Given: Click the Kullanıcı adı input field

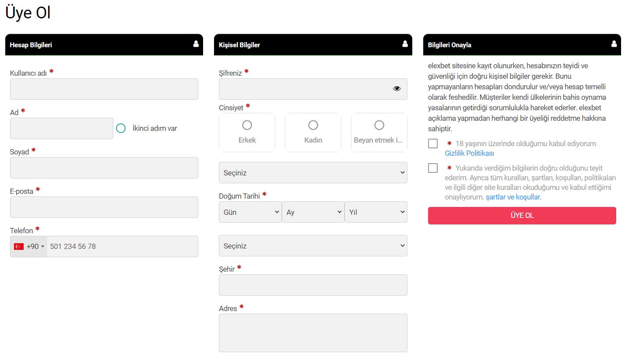Looking at the screenshot, I should click(x=104, y=89).
